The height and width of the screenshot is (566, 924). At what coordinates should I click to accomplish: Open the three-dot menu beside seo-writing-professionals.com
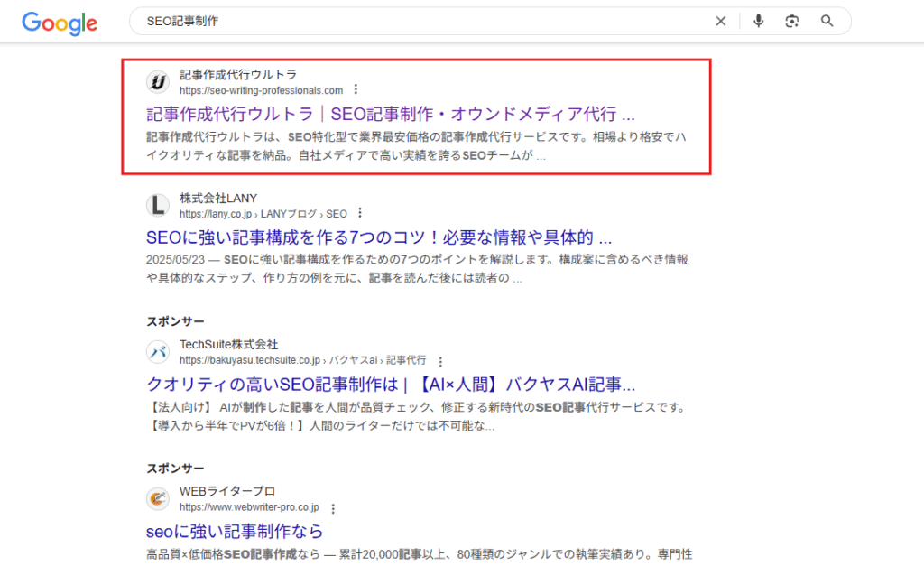(x=356, y=89)
